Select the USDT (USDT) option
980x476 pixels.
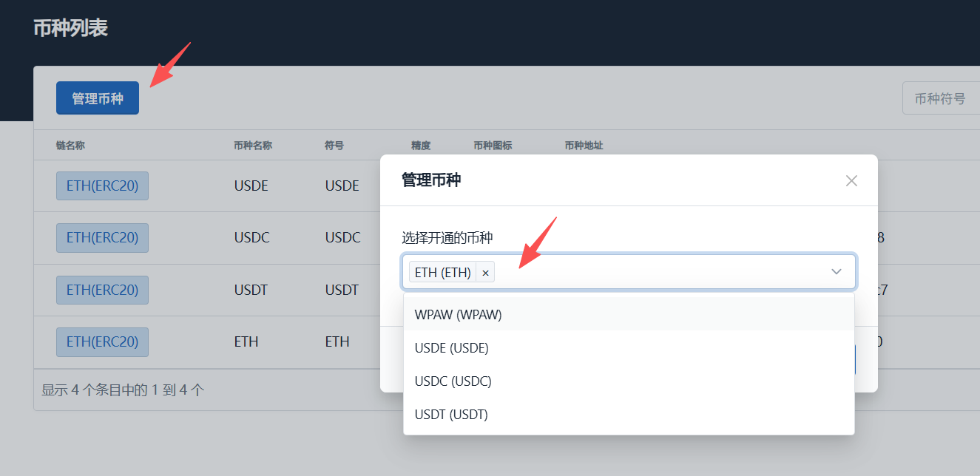tap(451, 414)
